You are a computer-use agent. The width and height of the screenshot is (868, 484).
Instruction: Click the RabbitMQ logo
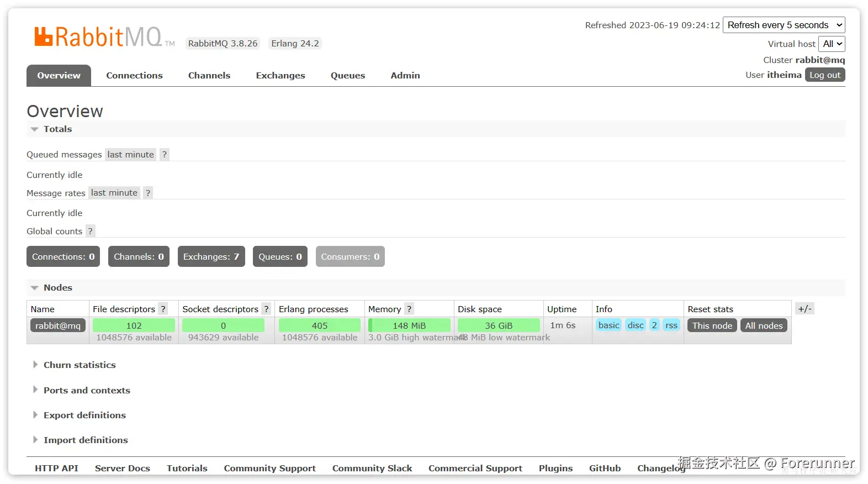104,37
